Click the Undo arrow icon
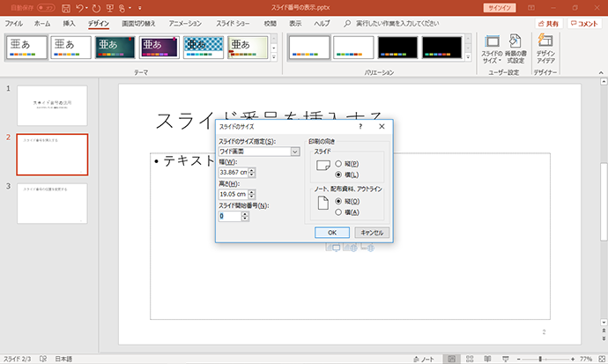This screenshot has height=364, width=608. click(x=79, y=8)
